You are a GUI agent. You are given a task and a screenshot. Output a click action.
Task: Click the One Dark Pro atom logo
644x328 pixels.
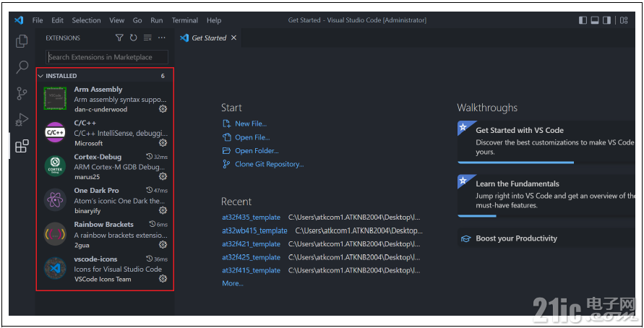(55, 200)
